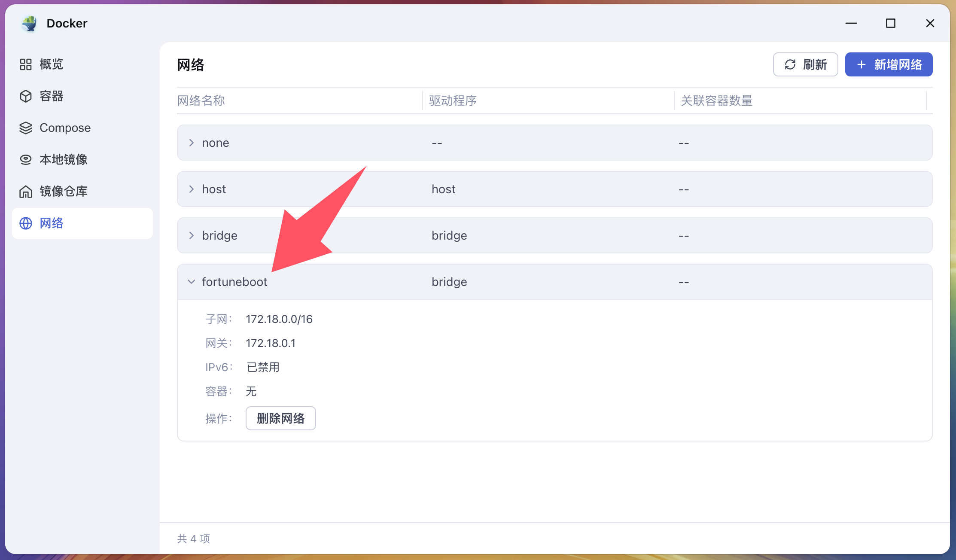Expand the host network row
The height and width of the screenshot is (560, 956).
tap(192, 189)
